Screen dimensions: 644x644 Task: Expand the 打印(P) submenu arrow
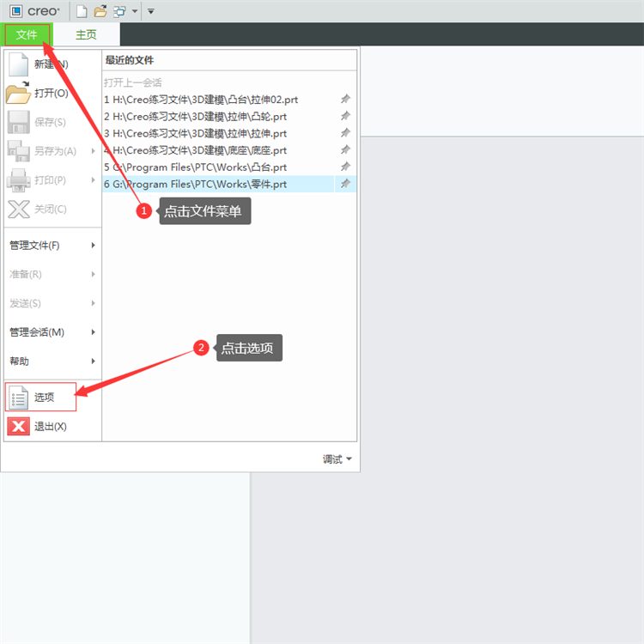(x=94, y=180)
